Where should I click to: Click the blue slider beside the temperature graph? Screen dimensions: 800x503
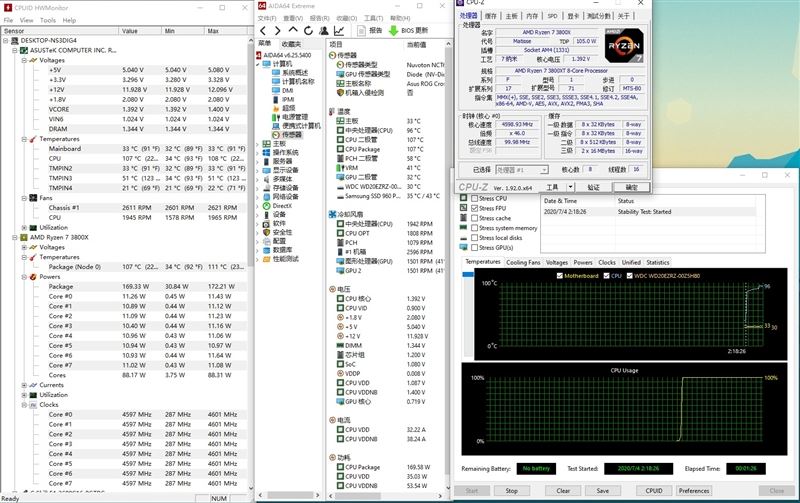(468, 274)
